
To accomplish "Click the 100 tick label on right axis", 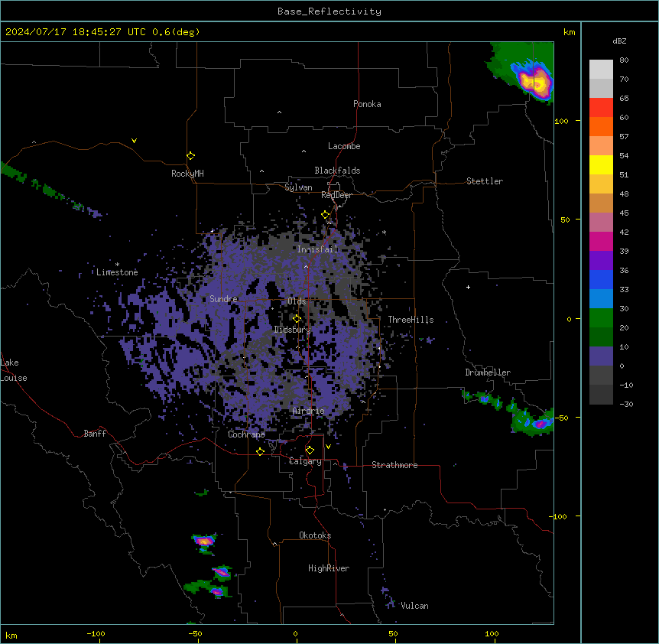I will [561, 122].
